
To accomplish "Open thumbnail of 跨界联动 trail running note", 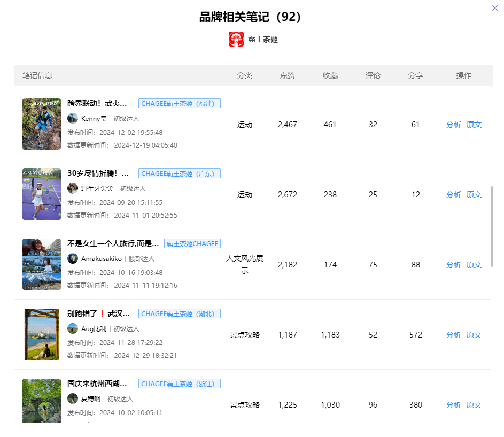I will point(42,124).
